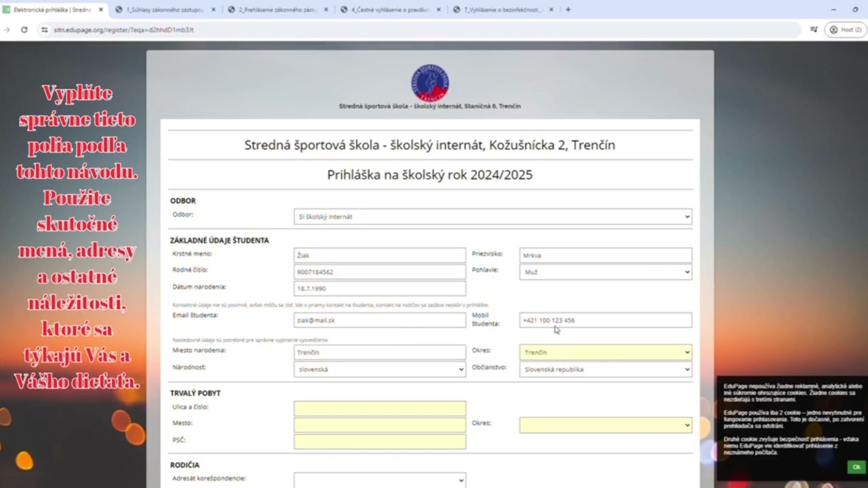Close the 1_Súhlasy zákonného zástupcu tab

pos(214,9)
